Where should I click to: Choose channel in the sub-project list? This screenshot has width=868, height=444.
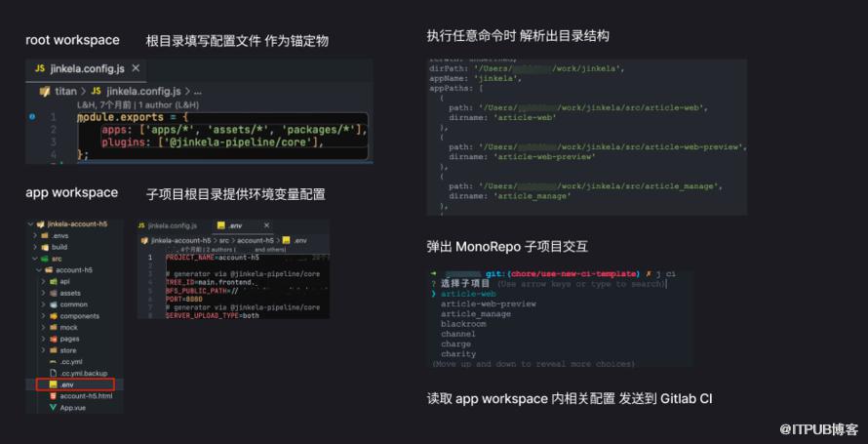tap(458, 334)
